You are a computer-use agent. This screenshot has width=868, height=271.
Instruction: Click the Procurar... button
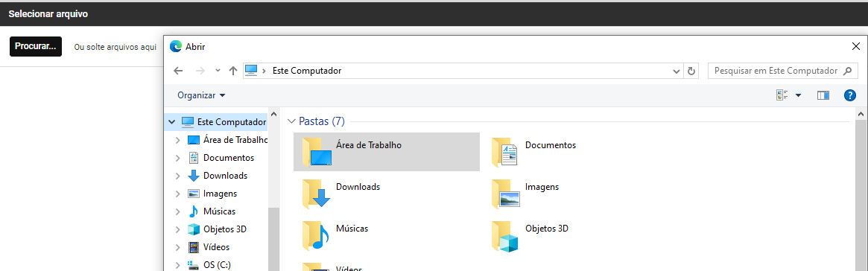[36, 46]
